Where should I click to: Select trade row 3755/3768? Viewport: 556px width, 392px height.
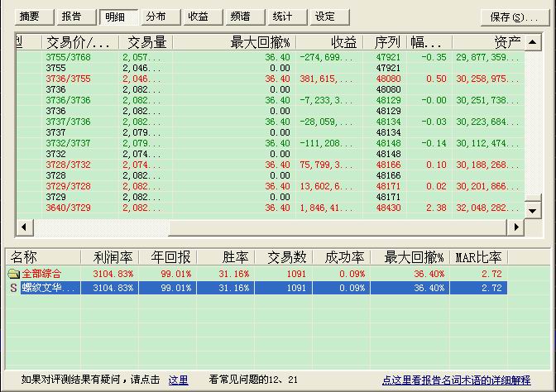[x=270, y=57]
